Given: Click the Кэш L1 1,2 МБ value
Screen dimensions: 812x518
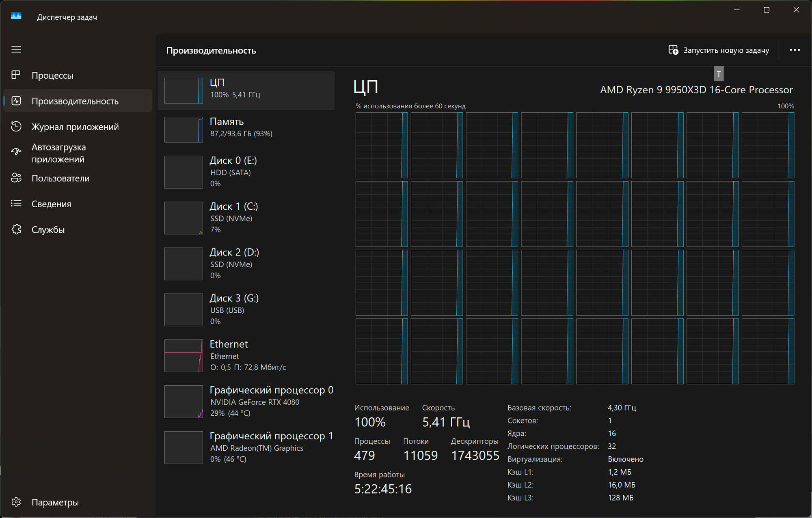Looking at the screenshot, I should pos(619,472).
